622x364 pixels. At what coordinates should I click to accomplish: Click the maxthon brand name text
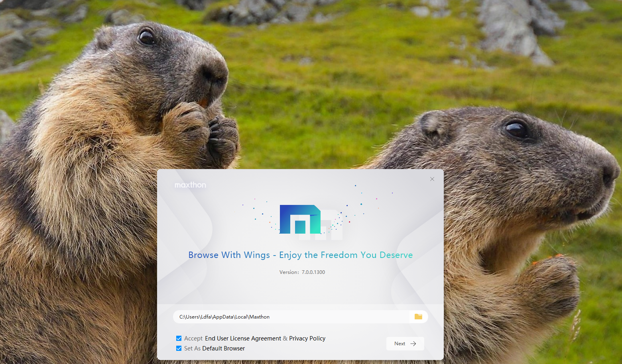190,185
